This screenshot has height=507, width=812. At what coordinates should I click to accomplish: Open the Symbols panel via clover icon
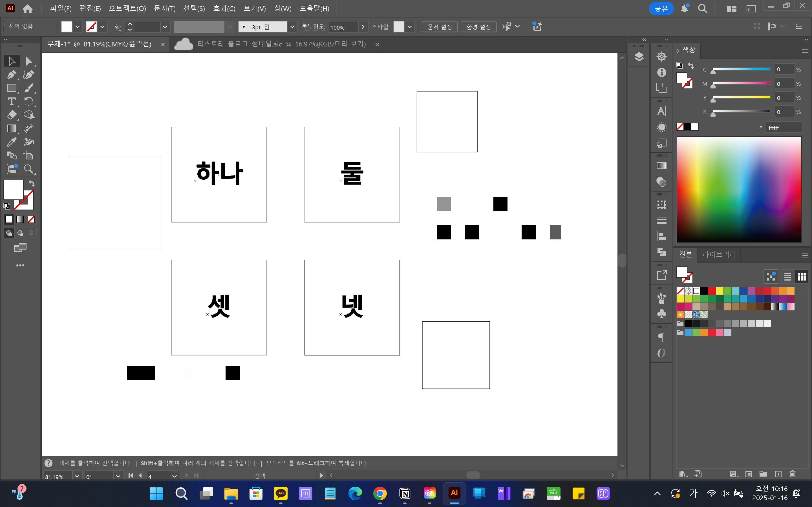pyautogui.click(x=661, y=314)
